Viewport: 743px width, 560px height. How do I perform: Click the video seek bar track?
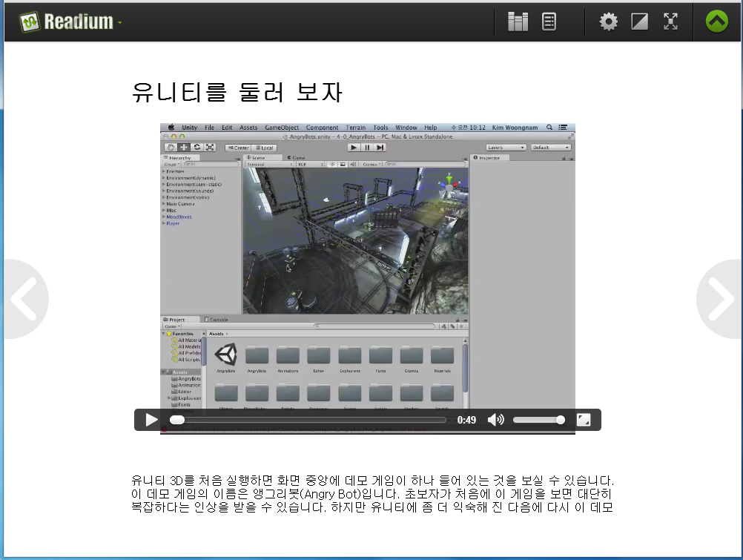point(311,420)
